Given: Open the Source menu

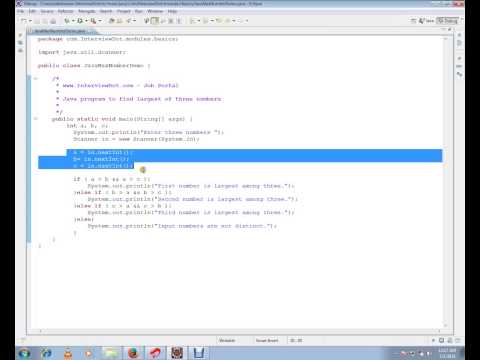Looking at the screenshot, I should click(x=47, y=11).
